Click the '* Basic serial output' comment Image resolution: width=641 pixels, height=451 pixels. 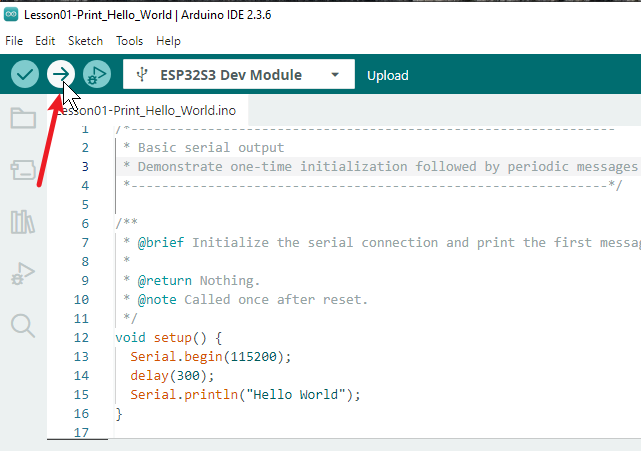203,148
